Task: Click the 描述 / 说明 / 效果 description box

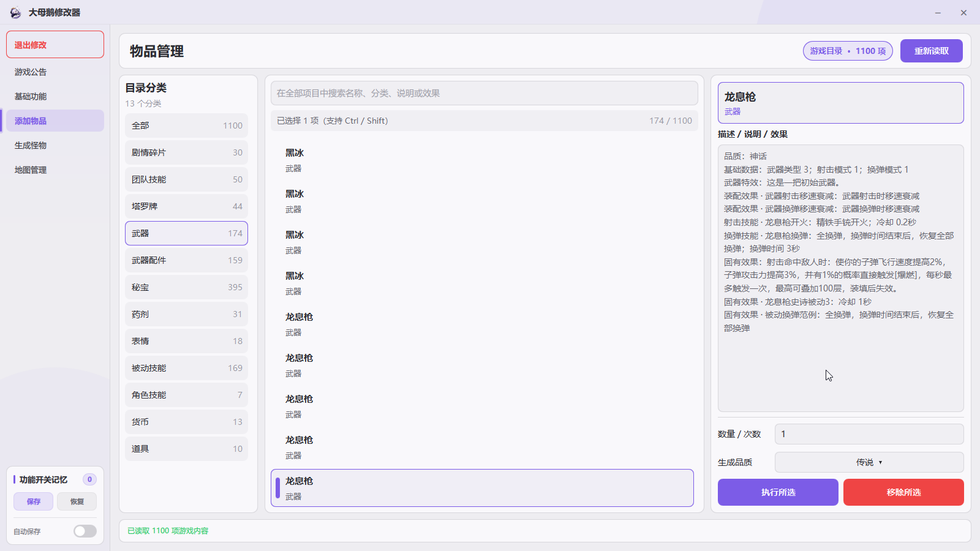Action: (x=840, y=278)
